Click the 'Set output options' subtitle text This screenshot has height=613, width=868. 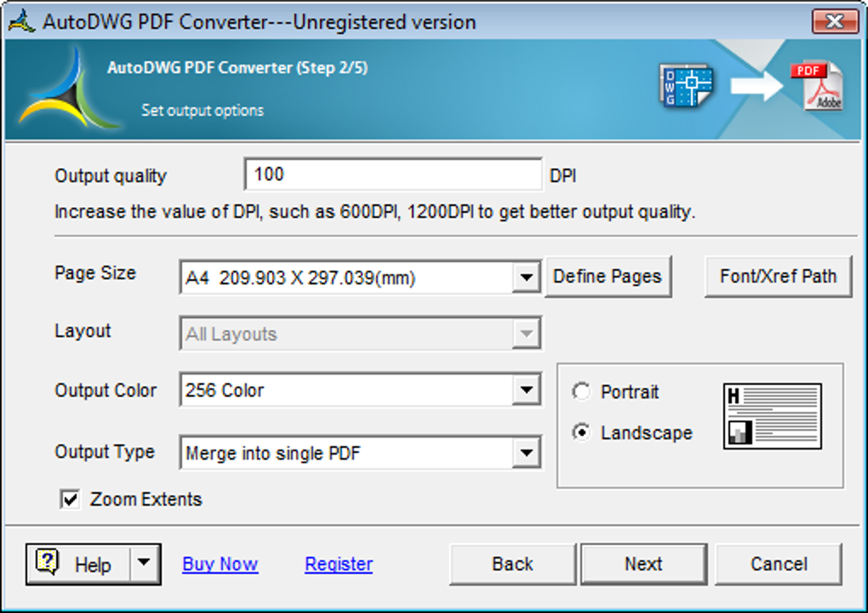click(x=203, y=110)
